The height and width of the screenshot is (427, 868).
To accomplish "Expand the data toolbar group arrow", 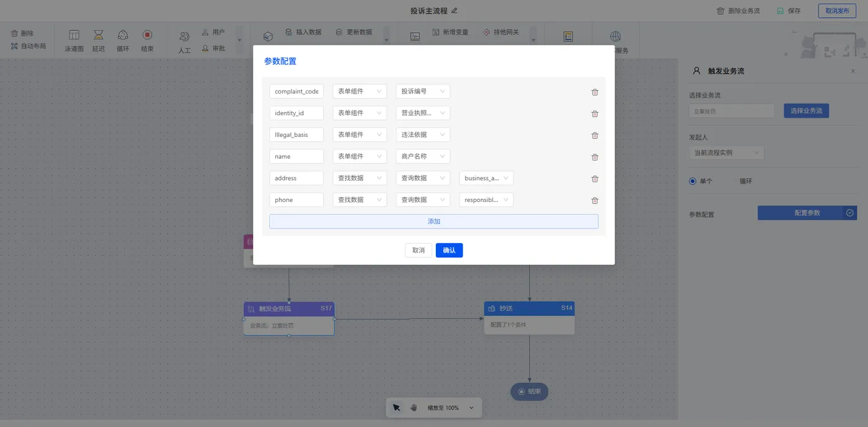I will tap(386, 40).
